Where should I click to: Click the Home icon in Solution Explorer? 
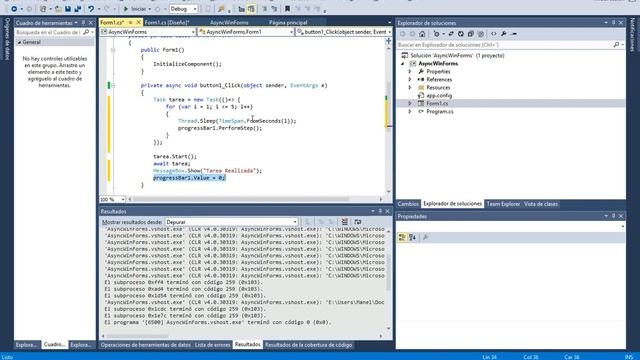[x=422, y=34]
